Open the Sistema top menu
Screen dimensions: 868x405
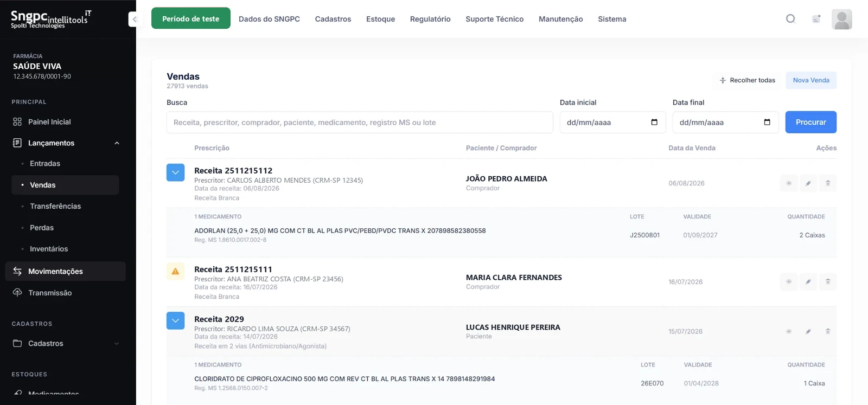coord(612,19)
